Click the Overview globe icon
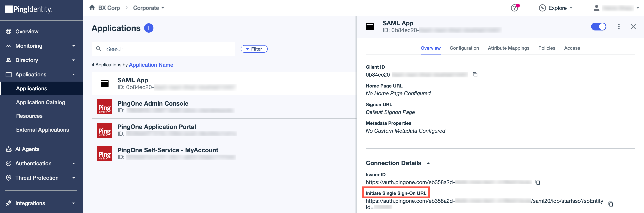 9,31
